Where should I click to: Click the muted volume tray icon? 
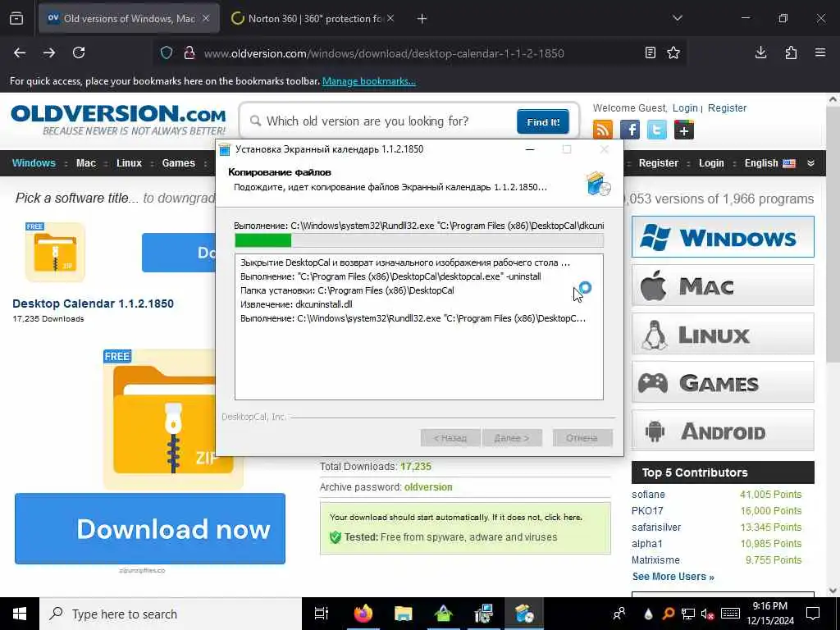pos(708,614)
